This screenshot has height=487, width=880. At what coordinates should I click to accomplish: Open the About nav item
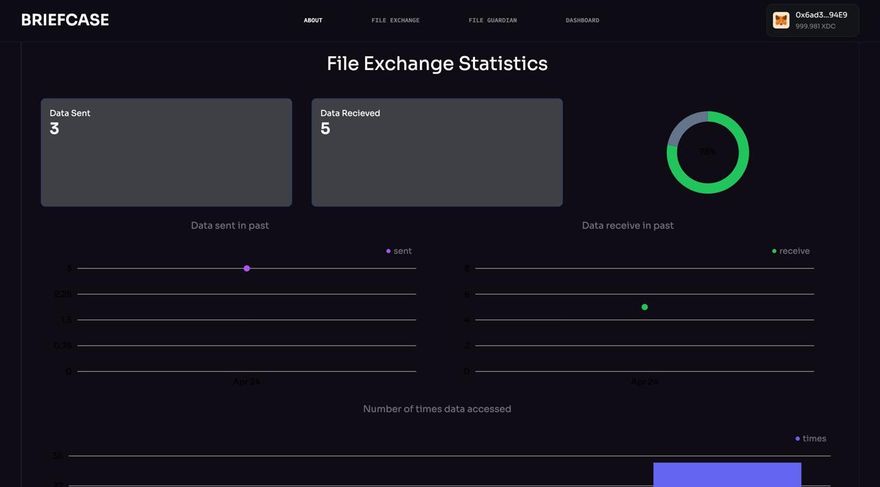coord(313,20)
